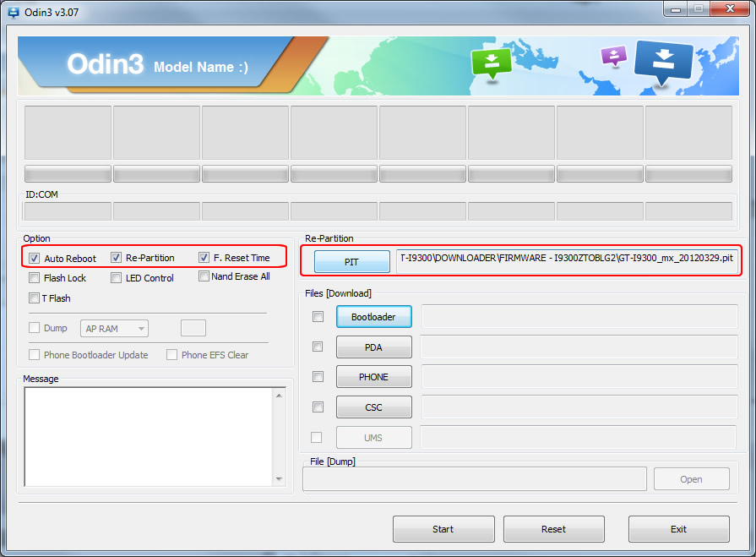Click the PIT button
Image resolution: width=756 pixels, height=557 pixels.
[x=352, y=262]
